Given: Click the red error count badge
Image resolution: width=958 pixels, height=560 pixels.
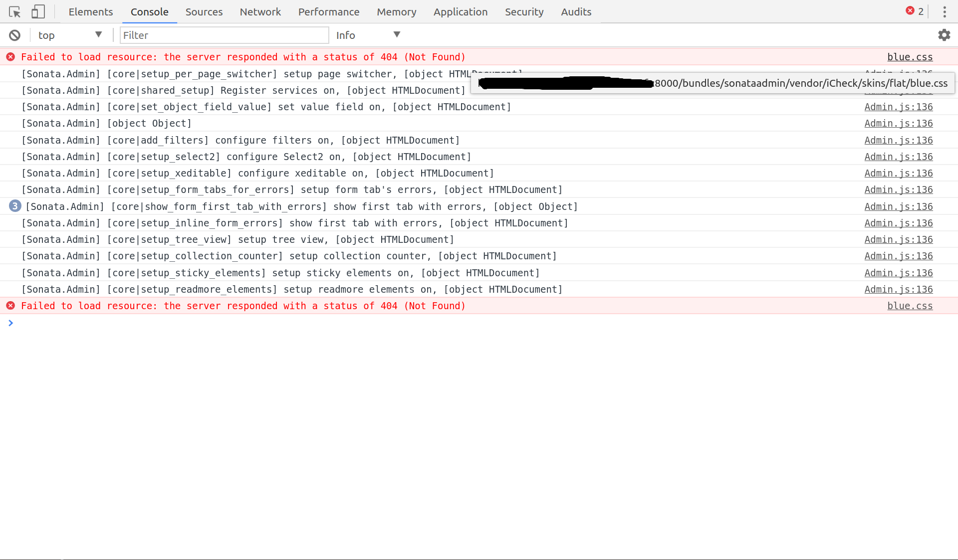Looking at the screenshot, I should click(914, 11).
